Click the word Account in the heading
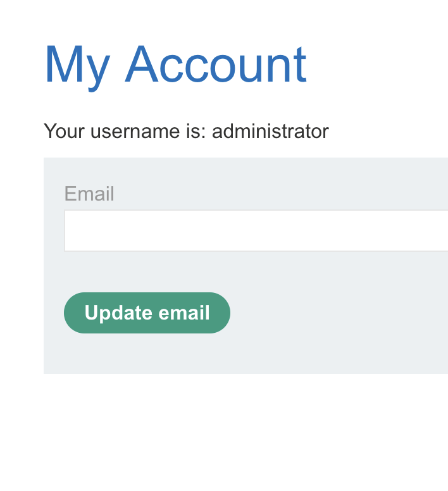 tap(216, 65)
